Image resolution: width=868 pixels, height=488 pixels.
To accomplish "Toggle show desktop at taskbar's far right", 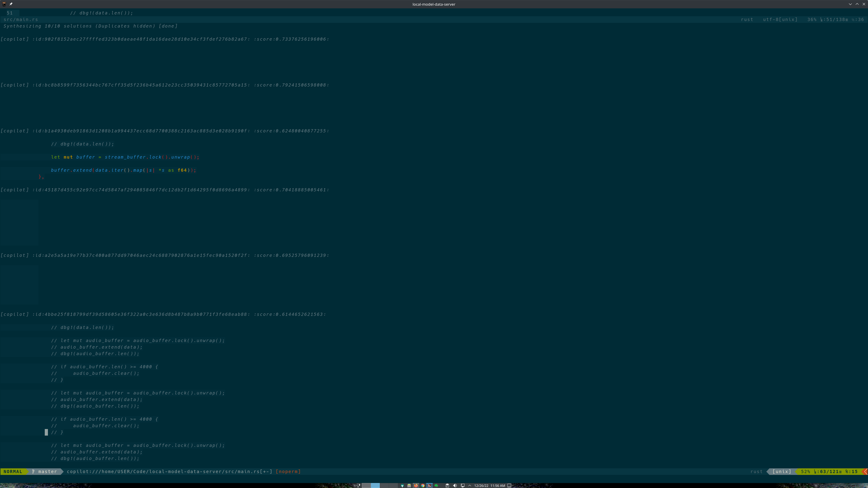I will point(509,485).
